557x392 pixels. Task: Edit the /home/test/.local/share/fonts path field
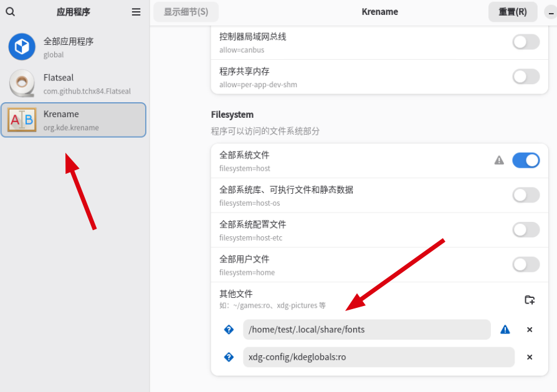[x=366, y=330]
